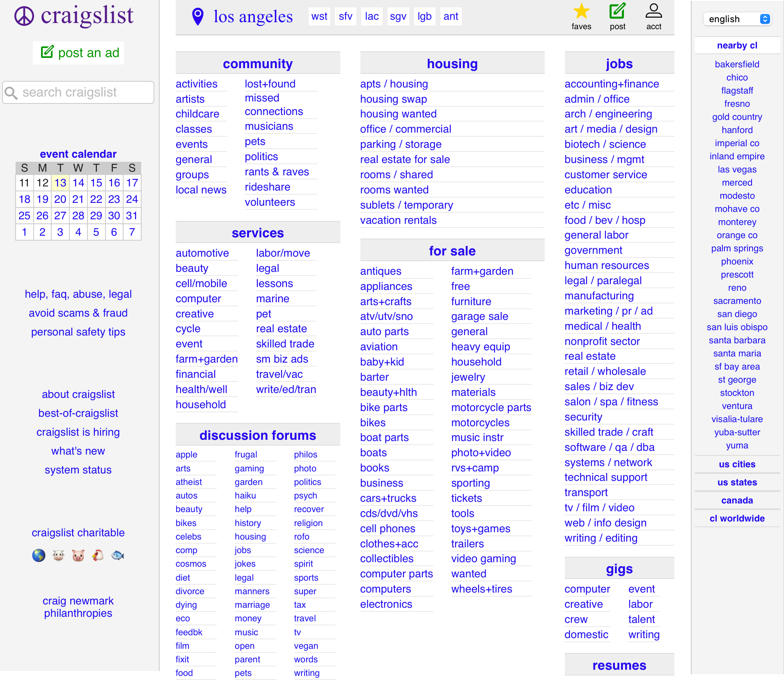Select the lac subarea tab

point(372,16)
